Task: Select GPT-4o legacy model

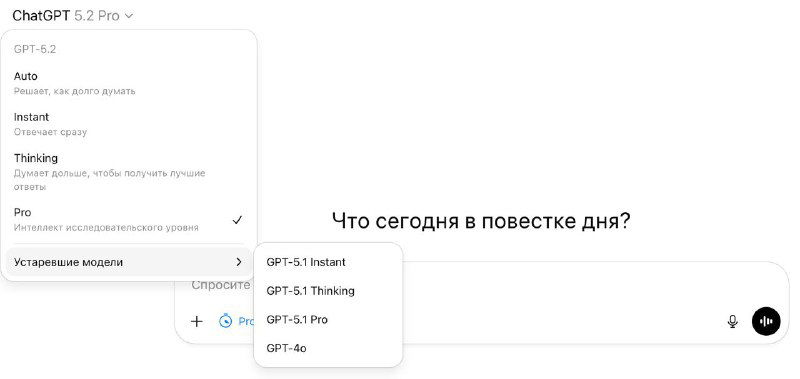Action: 328,349
